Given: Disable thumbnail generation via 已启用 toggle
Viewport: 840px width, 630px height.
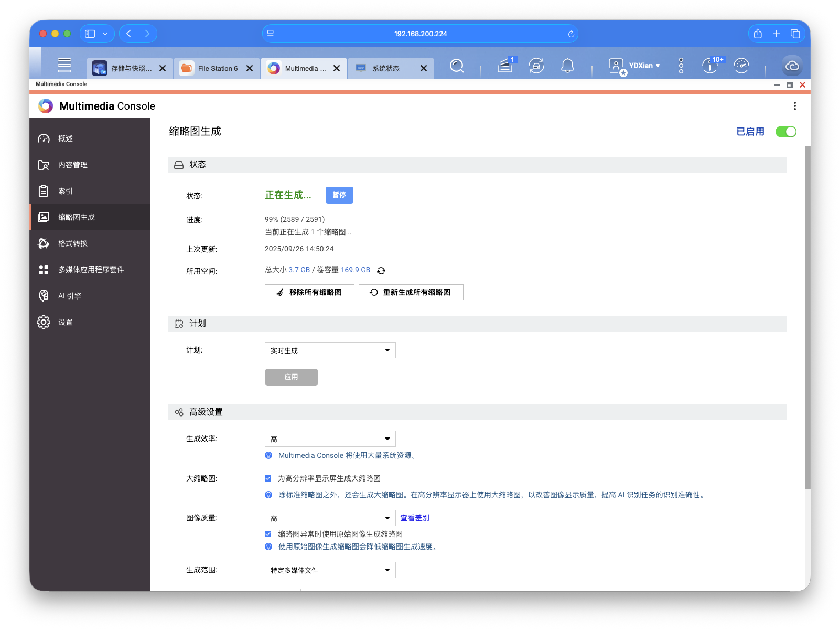Looking at the screenshot, I should point(784,132).
